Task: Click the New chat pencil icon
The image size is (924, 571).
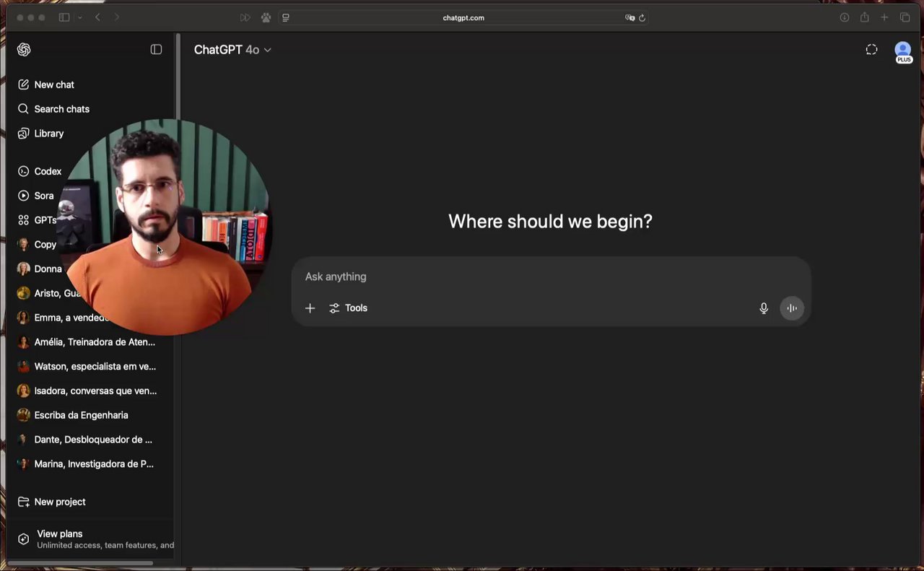Action: pyautogui.click(x=24, y=84)
